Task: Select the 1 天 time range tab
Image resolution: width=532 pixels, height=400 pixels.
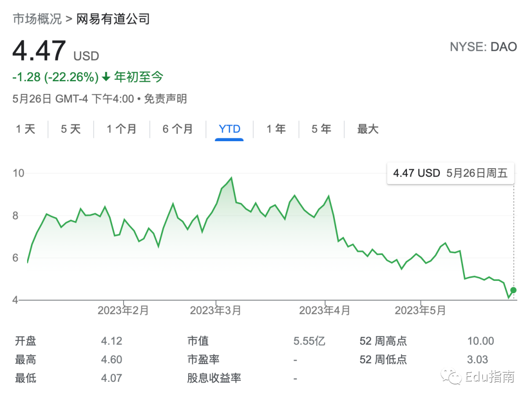Action: (x=26, y=129)
